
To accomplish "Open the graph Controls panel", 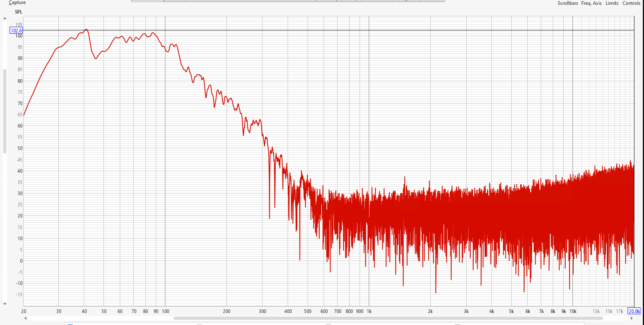I will [x=631, y=3].
